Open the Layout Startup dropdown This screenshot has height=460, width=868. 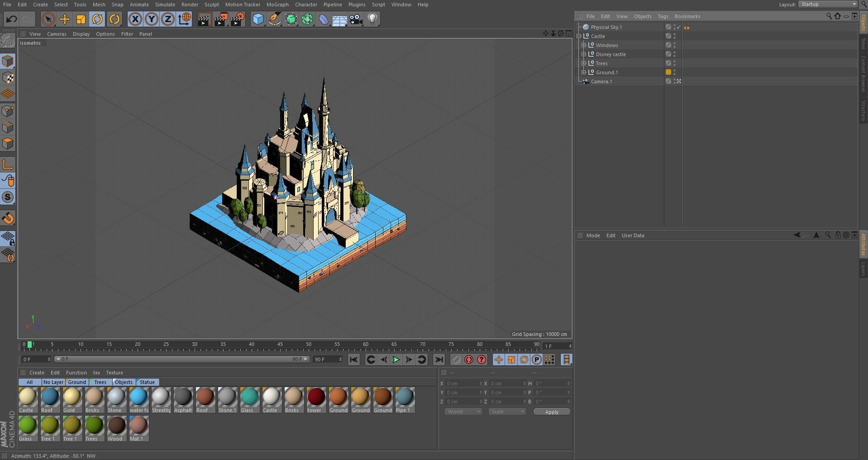(828, 4)
